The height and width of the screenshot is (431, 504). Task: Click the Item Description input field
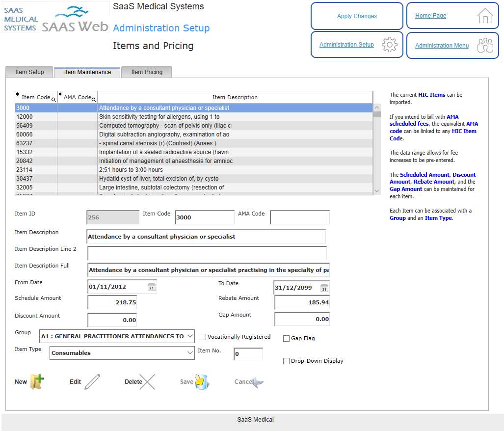tap(206, 237)
